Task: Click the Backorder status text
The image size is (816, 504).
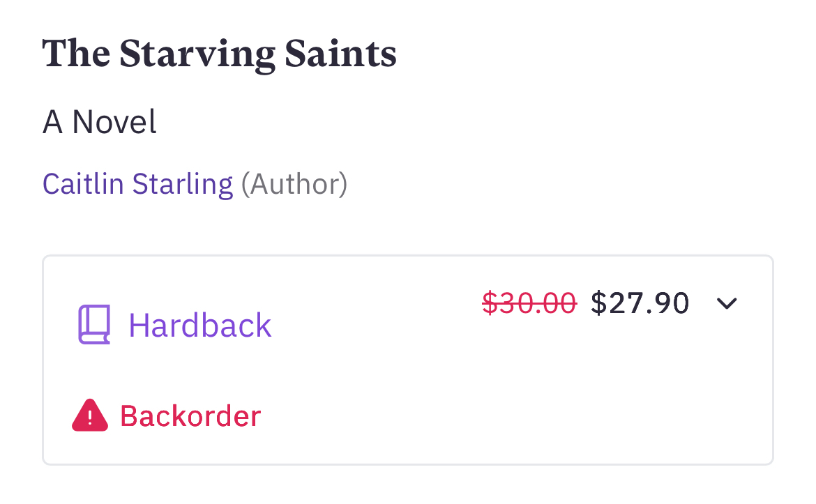Action: point(190,416)
